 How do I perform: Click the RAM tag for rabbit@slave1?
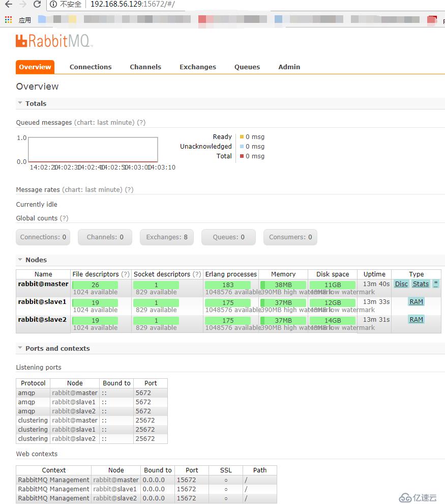tap(417, 302)
